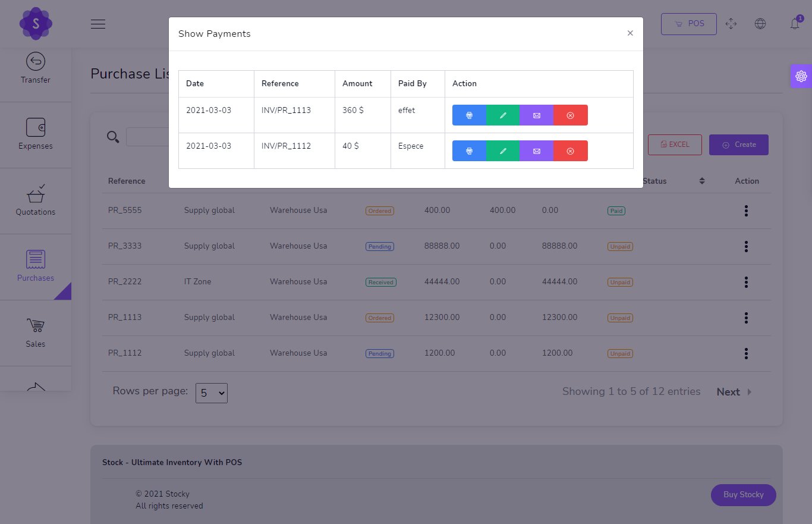Open the notifications bell
The width and height of the screenshot is (812, 524).
tap(795, 24)
